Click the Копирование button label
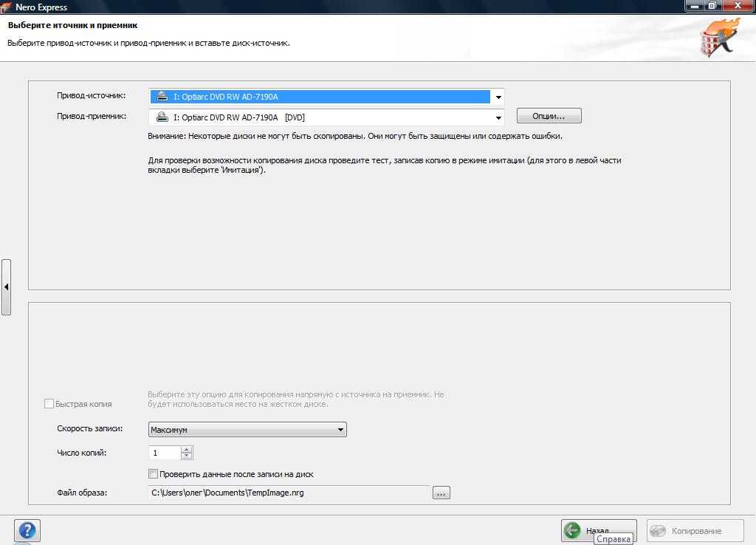Image resolution: width=756 pixels, height=545 pixels. (696, 531)
